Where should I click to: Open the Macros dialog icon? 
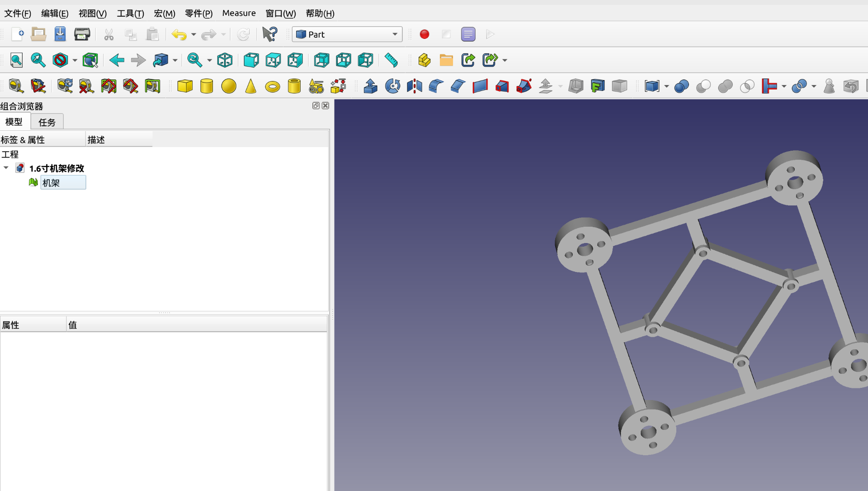(468, 34)
